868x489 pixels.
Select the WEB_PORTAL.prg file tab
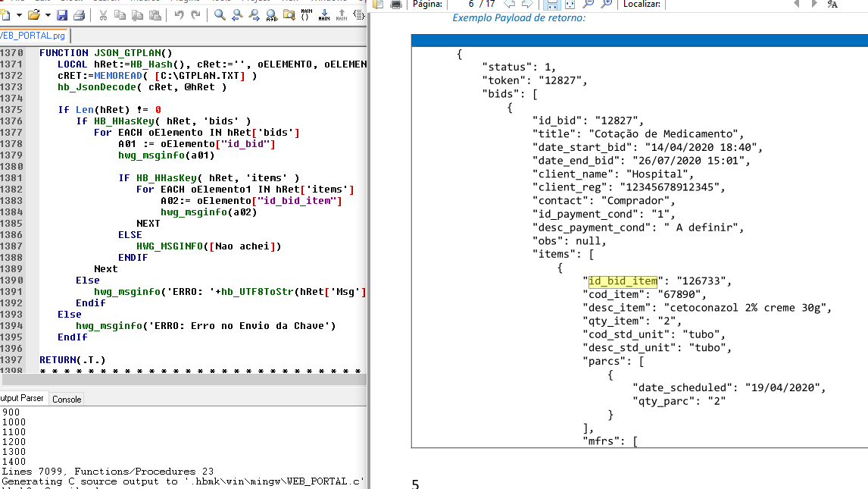tap(33, 36)
